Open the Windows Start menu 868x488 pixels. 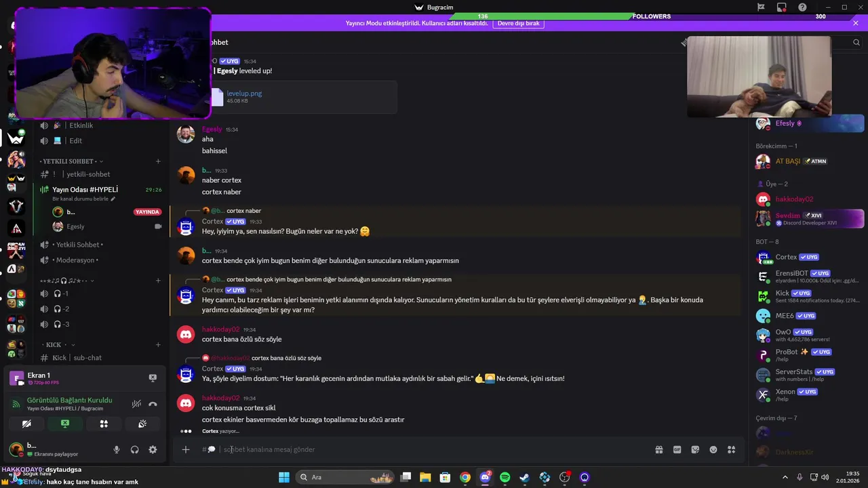click(x=284, y=477)
